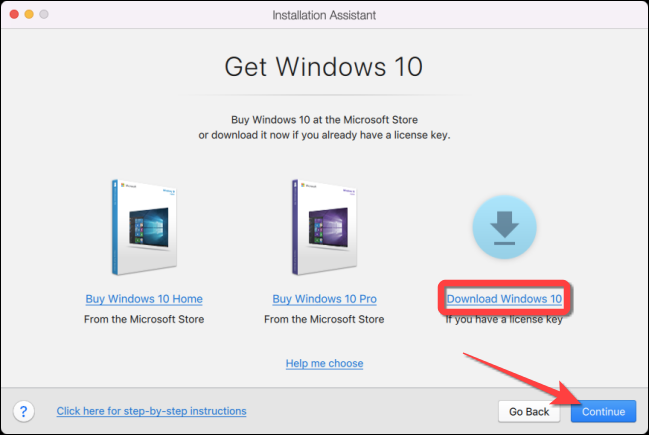The image size is (649, 435).
Task: Open the Buy Windows 10 Pro link
Action: [x=324, y=300]
